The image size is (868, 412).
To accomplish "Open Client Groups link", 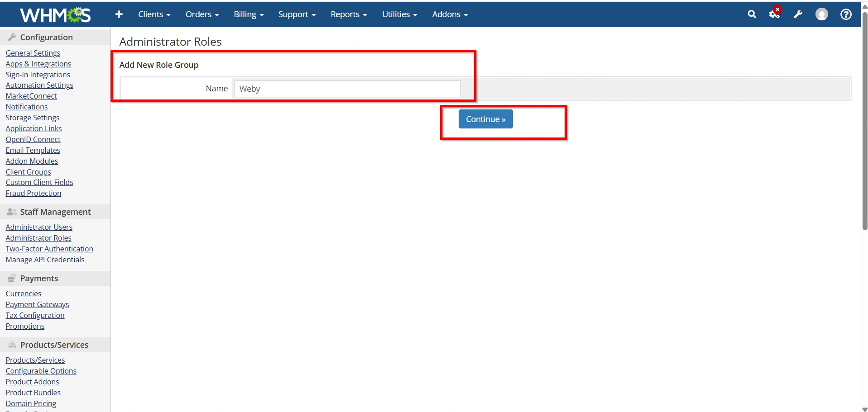I will click(x=29, y=172).
